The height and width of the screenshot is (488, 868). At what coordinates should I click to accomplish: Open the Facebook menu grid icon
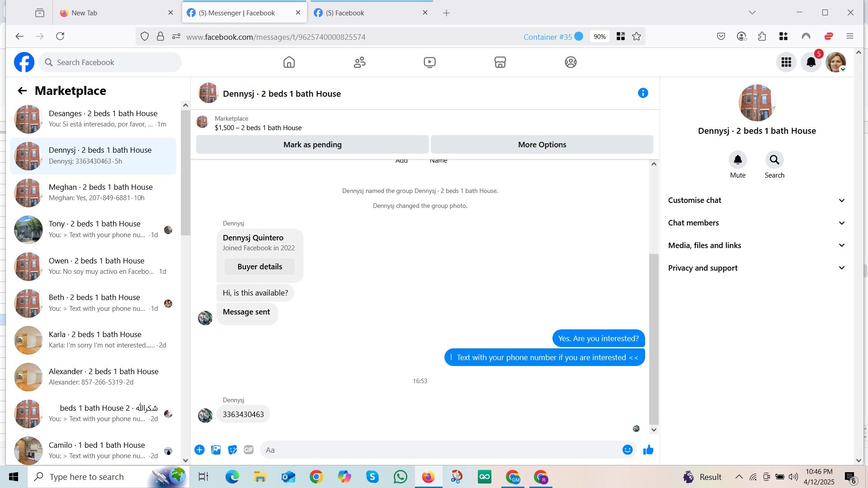pyautogui.click(x=786, y=62)
